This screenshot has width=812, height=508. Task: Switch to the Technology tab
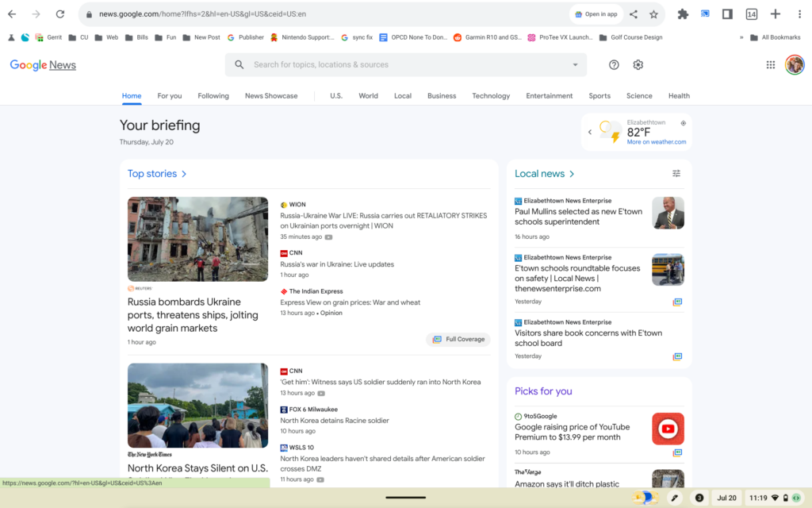[491, 96]
